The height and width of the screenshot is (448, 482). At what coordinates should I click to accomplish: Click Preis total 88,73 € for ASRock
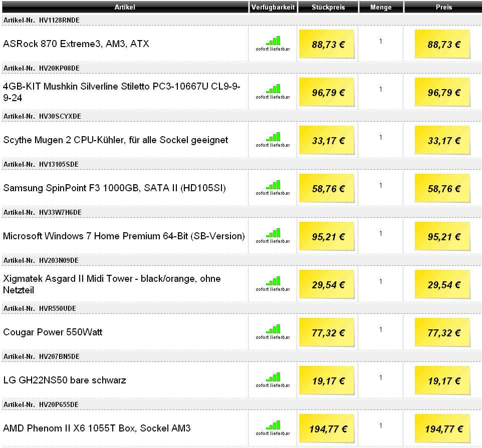coord(442,44)
